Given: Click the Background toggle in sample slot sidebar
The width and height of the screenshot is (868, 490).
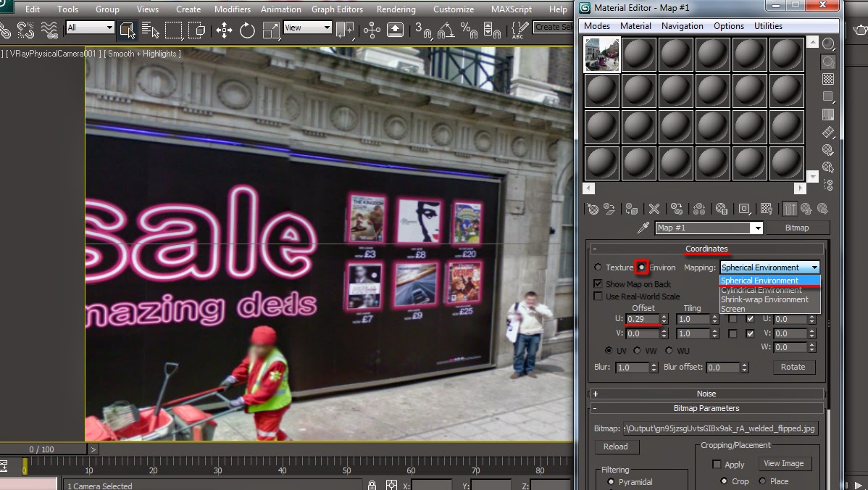Looking at the screenshot, I should [x=828, y=78].
